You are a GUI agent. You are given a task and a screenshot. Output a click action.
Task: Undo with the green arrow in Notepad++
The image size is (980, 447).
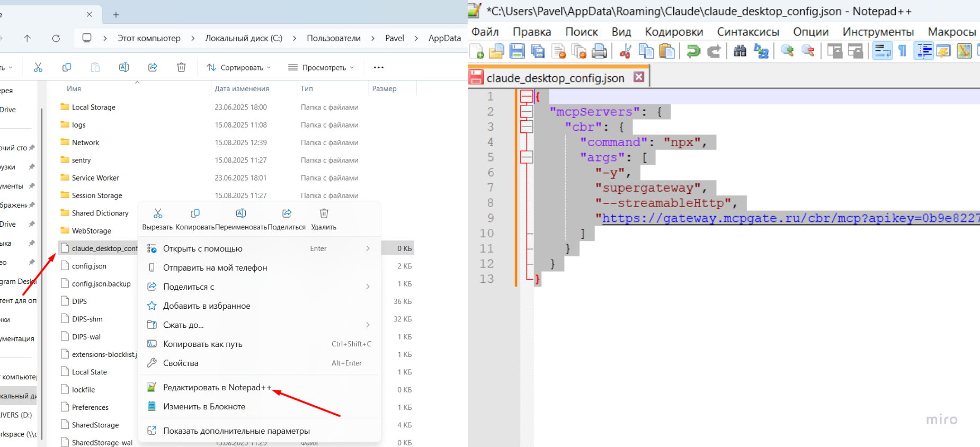coord(693,51)
